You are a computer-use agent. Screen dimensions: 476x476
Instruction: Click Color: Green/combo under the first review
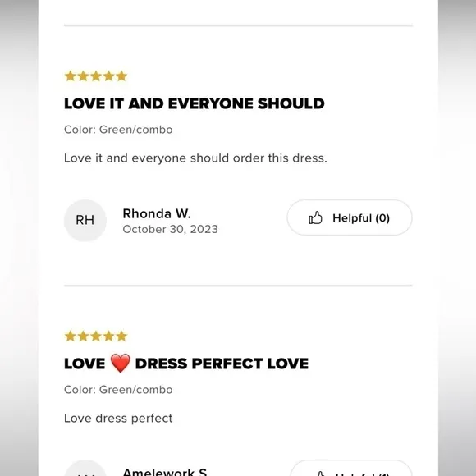tap(118, 130)
